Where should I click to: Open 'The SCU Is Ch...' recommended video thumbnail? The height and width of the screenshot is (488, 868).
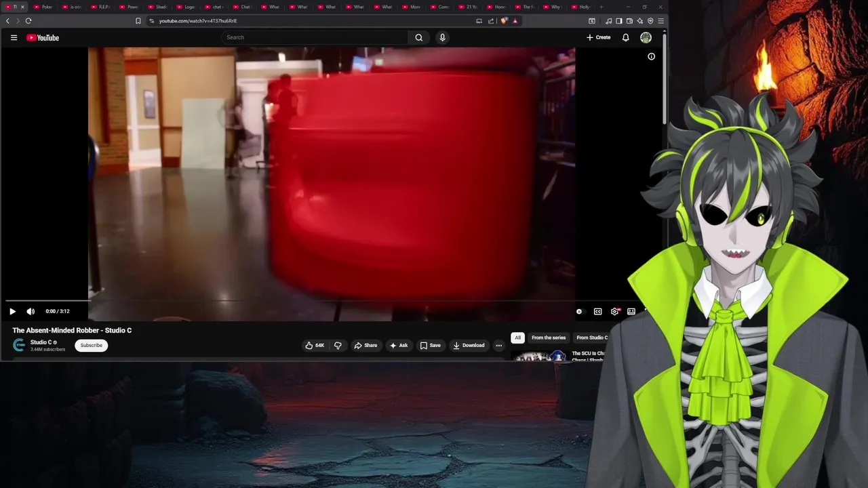(x=540, y=357)
